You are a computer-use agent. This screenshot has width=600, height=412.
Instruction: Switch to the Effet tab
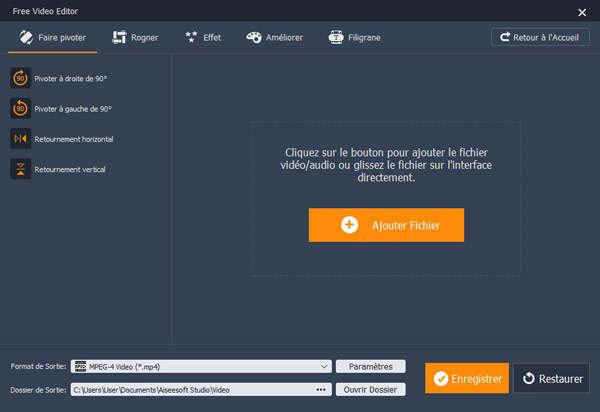[x=203, y=37]
